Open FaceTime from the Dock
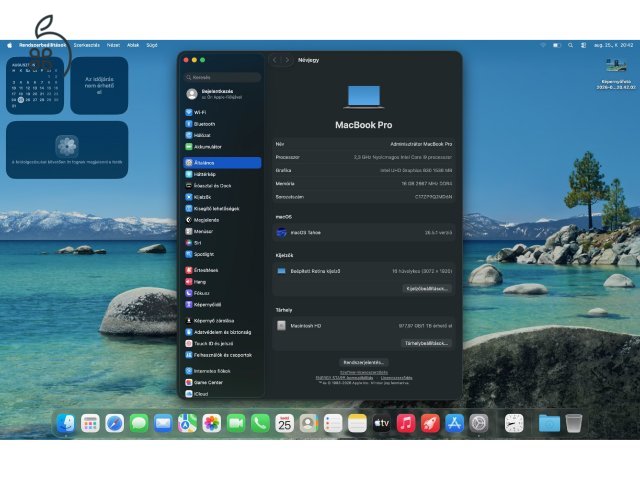Screen dimensions: 640x480 236,423
